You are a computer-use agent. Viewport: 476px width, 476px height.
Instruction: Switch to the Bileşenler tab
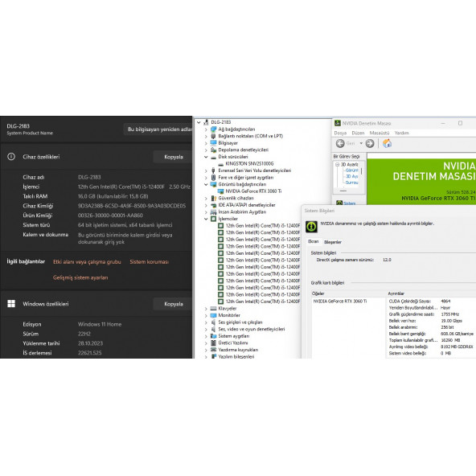click(x=333, y=242)
